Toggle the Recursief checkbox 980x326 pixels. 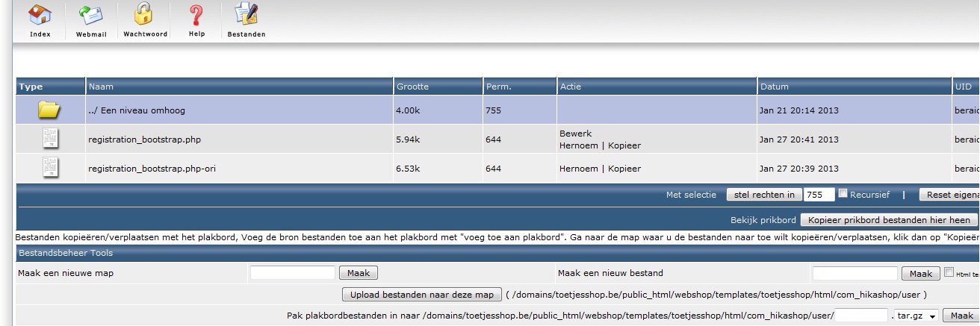pos(843,194)
